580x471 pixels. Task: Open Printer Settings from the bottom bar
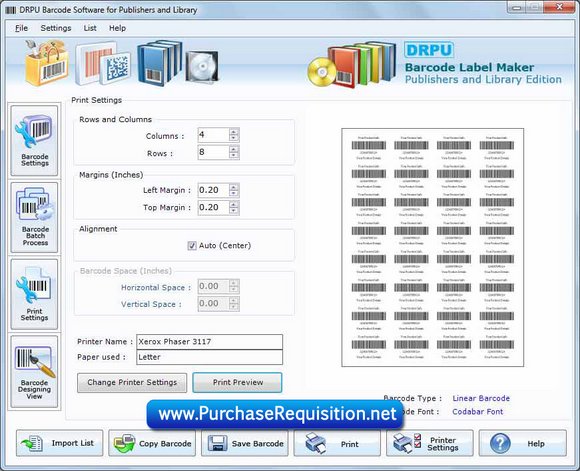point(429,443)
